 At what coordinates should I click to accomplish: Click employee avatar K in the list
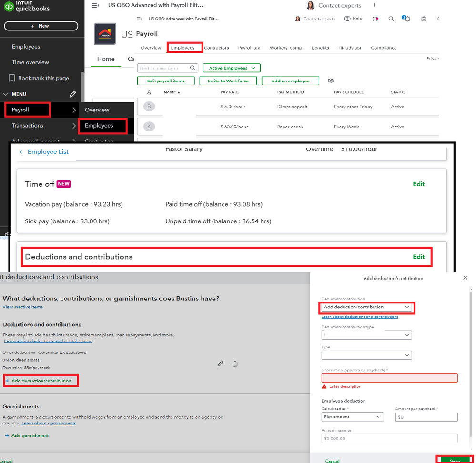click(x=149, y=127)
